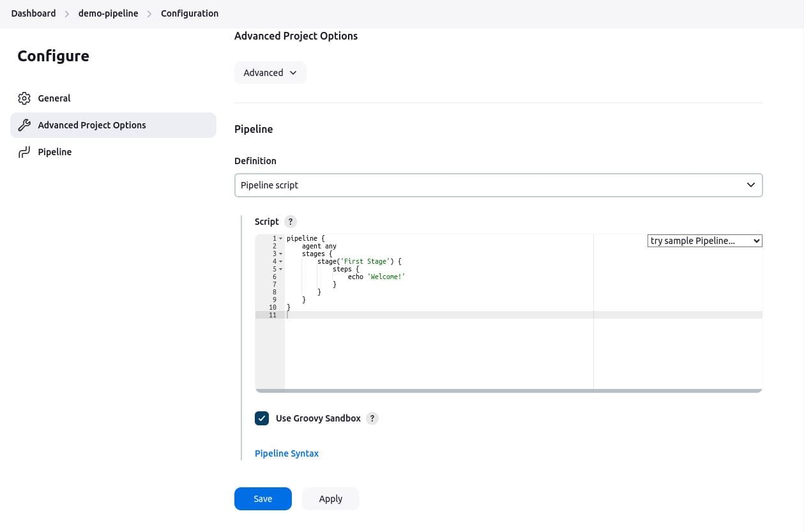Image resolution: width=804 pixels, height=532 pixels.
Task: Collapse code fold arrow on line 3
Action: click(x=281, y=254)
